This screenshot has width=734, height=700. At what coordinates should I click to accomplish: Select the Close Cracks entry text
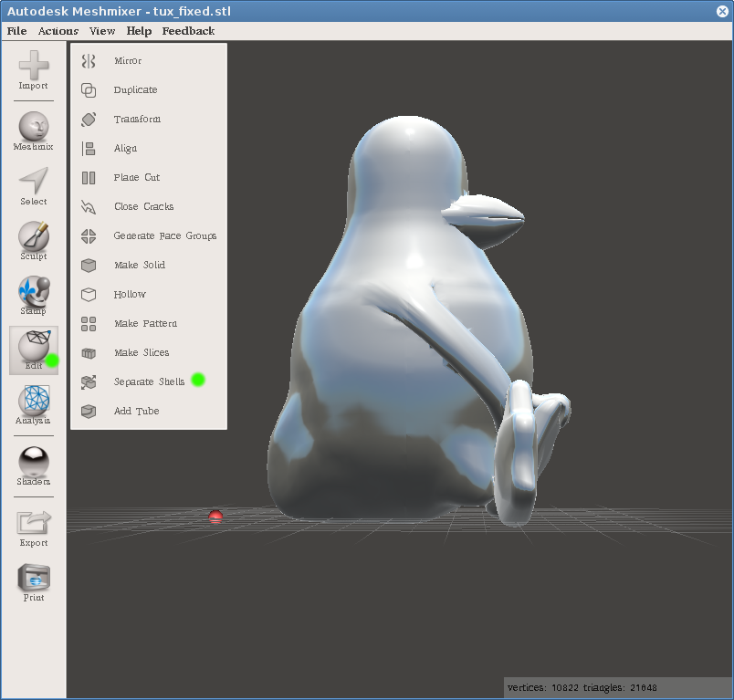[x=143, y=207]
